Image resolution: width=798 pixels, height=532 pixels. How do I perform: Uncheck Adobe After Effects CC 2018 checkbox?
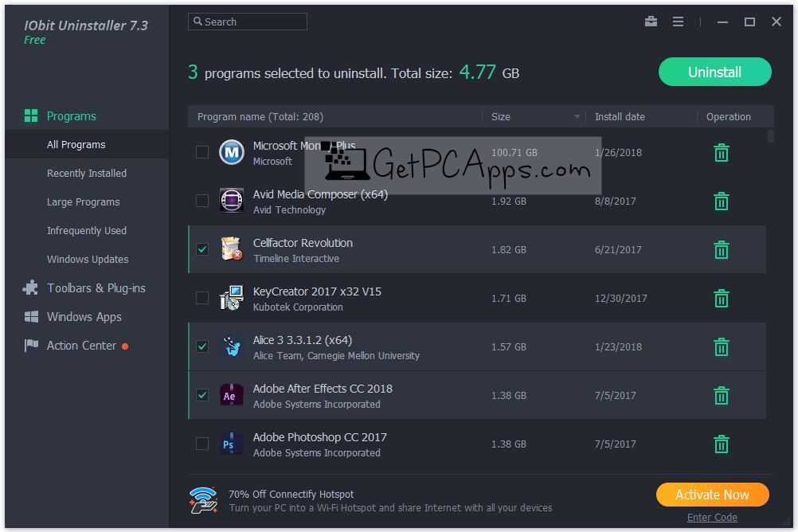tap(202, 395)
